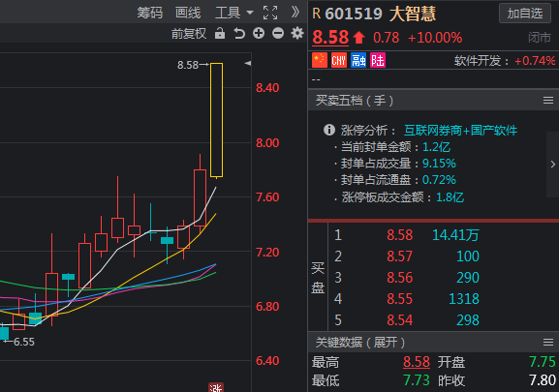This screenshot has height=392, width=559.
Task: Click the China flag market icon
Action: (320, 60)
